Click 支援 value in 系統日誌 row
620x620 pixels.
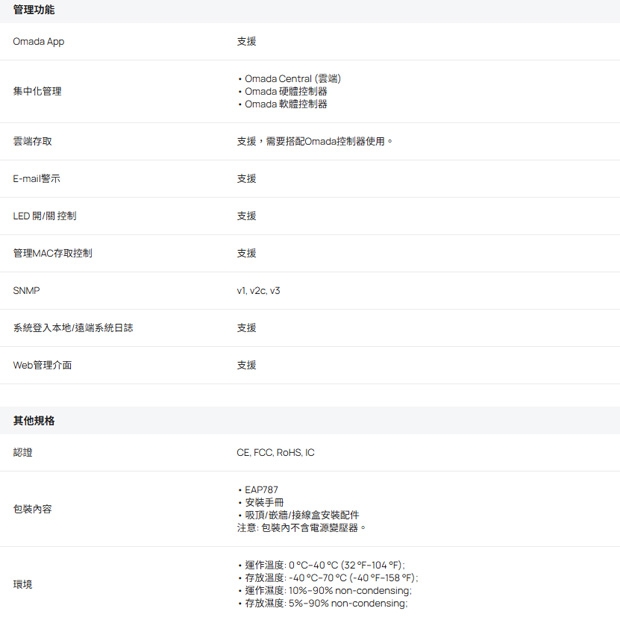(x=246, y=328)
